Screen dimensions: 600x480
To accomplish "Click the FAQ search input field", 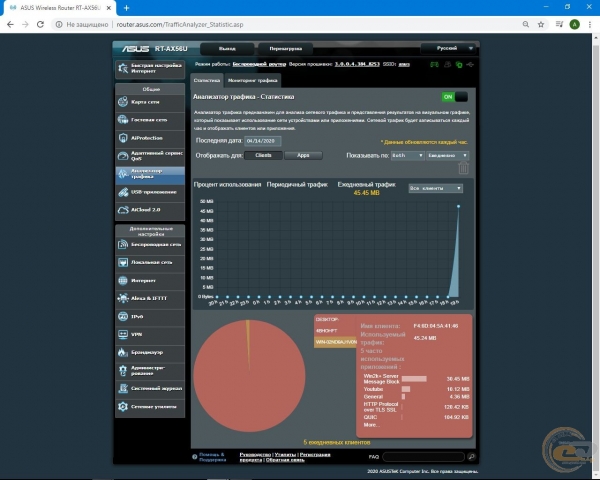I will [x=423, y=457].
